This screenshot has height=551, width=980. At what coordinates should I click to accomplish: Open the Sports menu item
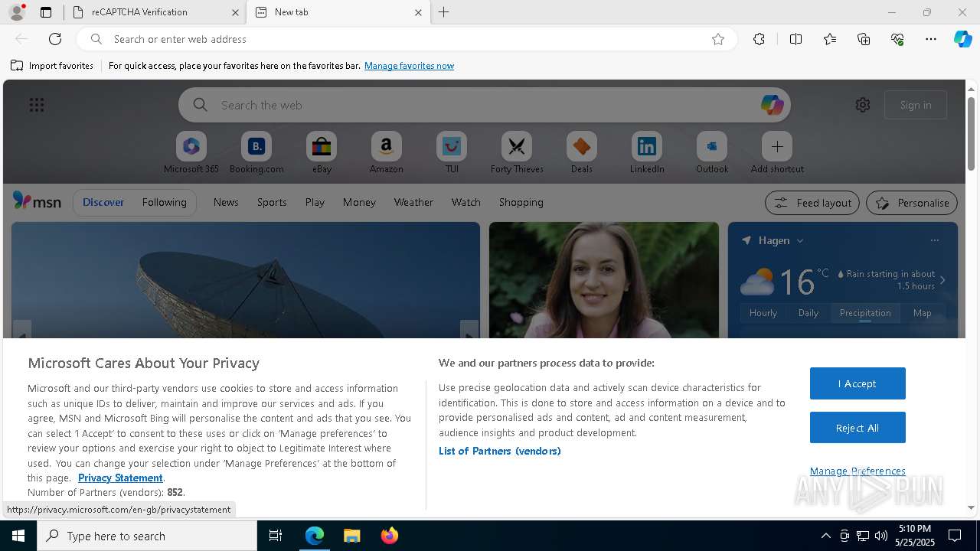pyautogui.click(x=272, y=202)
